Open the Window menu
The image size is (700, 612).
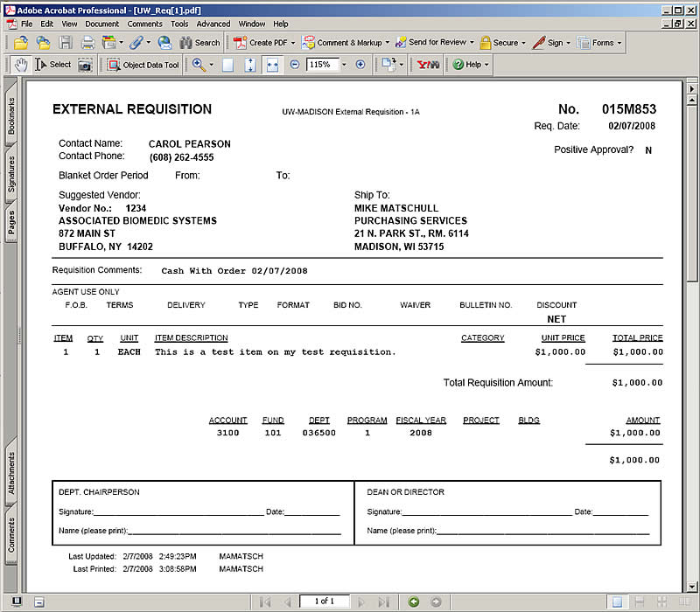[252, 24]
